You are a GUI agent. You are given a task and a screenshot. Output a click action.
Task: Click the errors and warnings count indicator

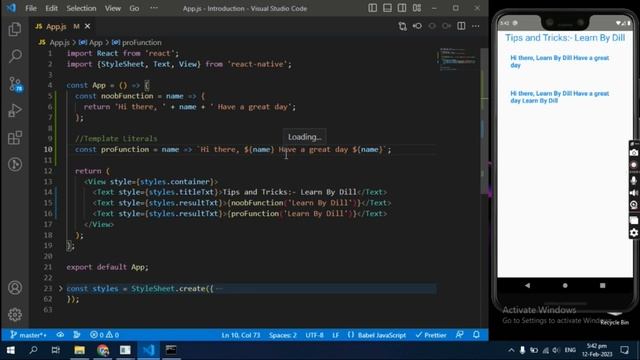104,335
